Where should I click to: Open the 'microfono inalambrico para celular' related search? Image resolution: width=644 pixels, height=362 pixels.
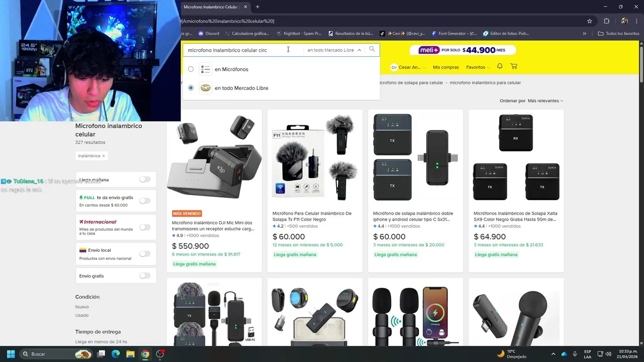coord(485,82)
